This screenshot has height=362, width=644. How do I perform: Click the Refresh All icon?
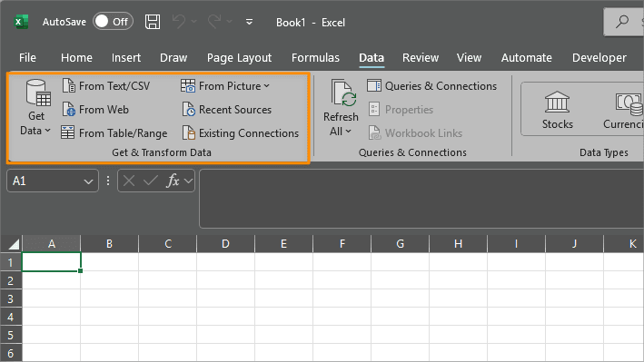point(344,93)
